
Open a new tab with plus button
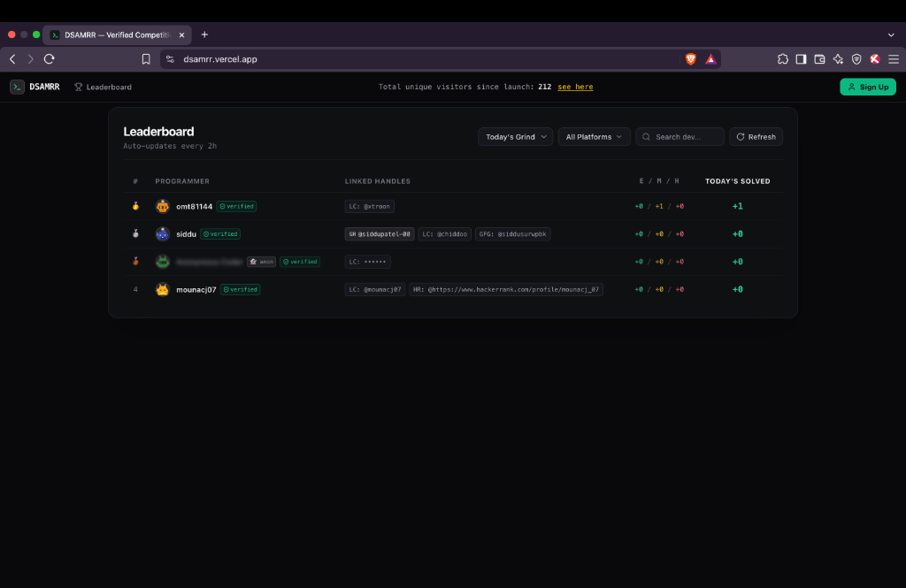click(204, 34)
